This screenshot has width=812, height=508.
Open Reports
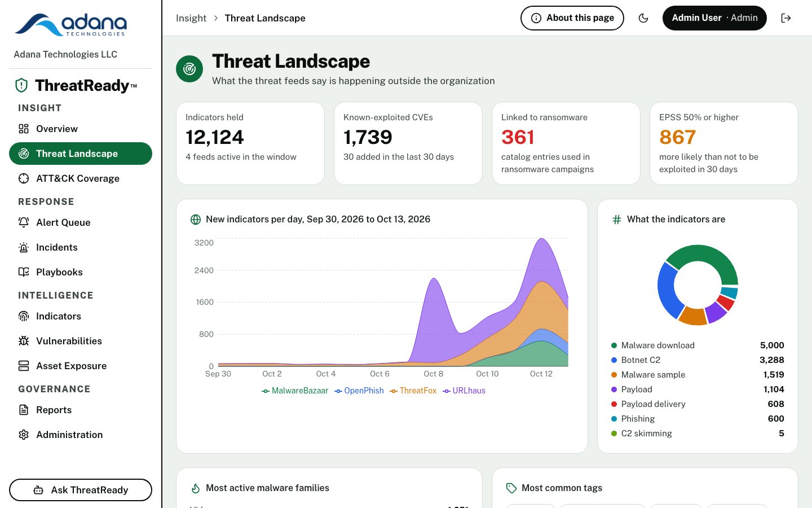(81, 410)
